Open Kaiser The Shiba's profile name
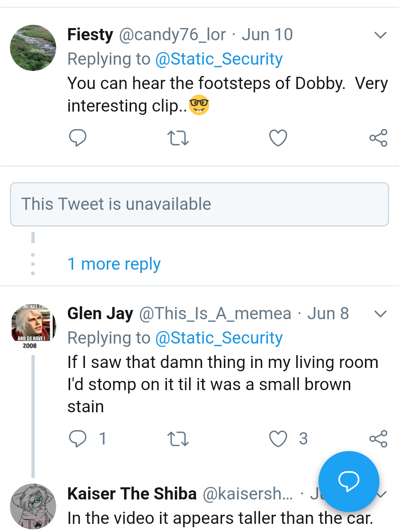This screenshot has width=399, height=532. pyautogui.click(x=132, y=494)
